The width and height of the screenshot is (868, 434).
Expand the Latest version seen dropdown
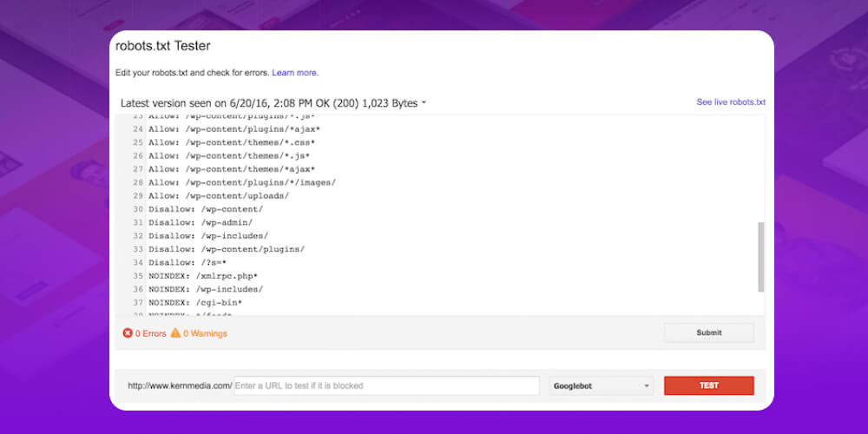coord(273,103)
